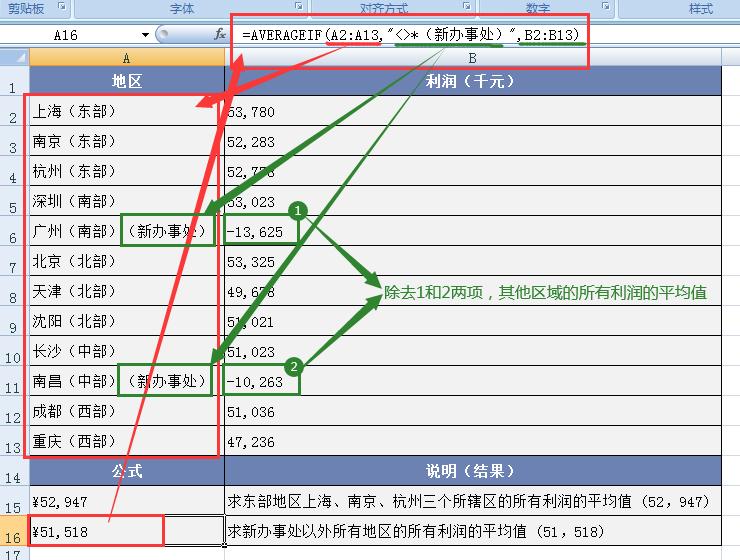Select cell 长沙（中部）

tap(127, 351)
